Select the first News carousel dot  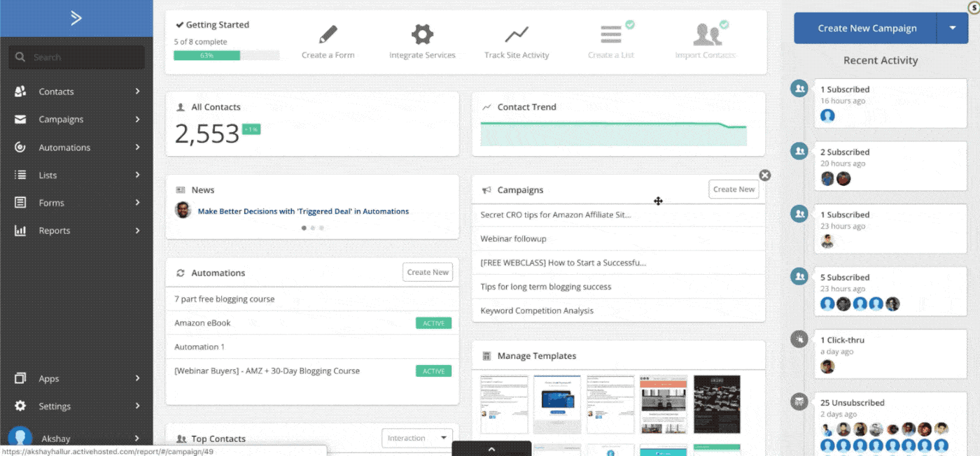point(304,228)
